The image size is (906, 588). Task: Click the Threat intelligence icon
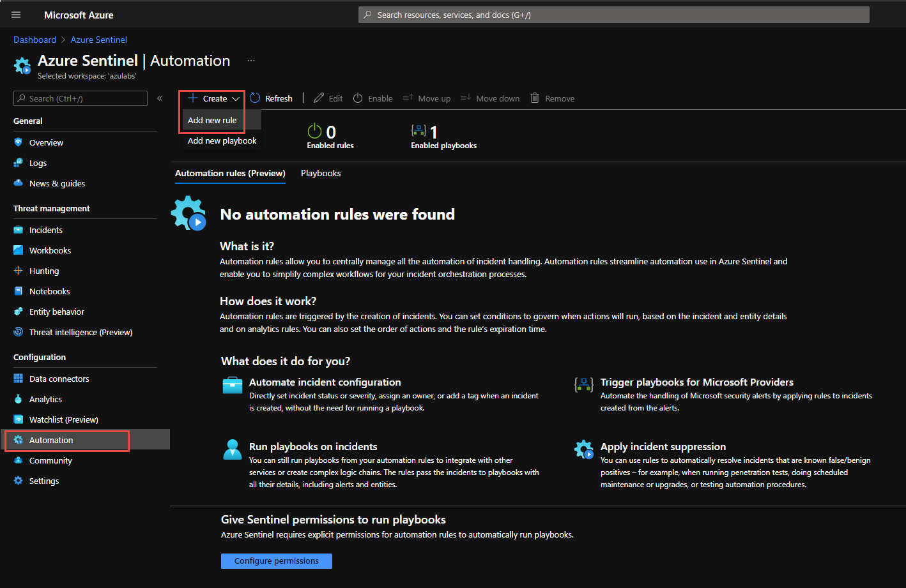pos(18,332)
